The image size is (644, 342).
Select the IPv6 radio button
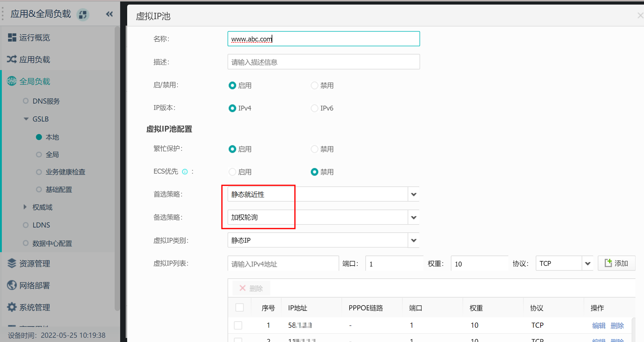pyautogui.click(x=314, y=108)
